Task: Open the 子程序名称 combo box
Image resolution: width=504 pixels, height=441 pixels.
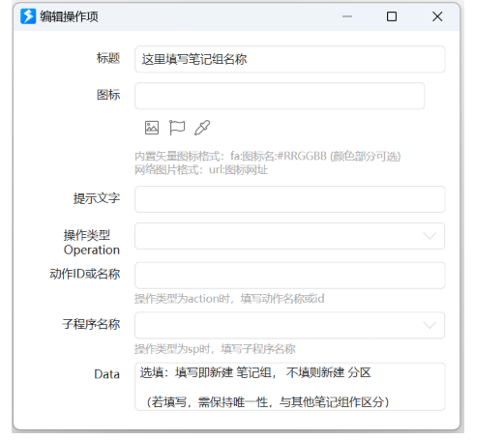Action: [x=289, y=325]
